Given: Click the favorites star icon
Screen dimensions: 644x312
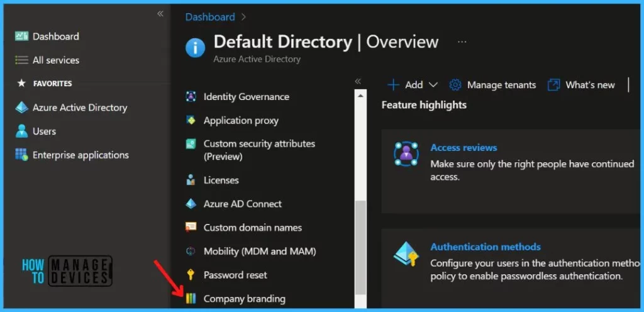Looking at the screenshot, I should click(x=21, y=83).
